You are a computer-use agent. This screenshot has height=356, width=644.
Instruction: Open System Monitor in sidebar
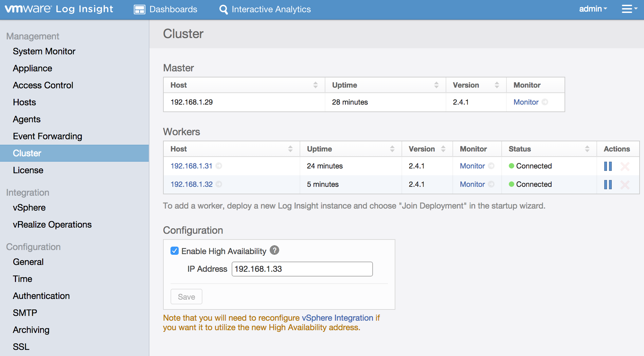[x=44, y=51]
